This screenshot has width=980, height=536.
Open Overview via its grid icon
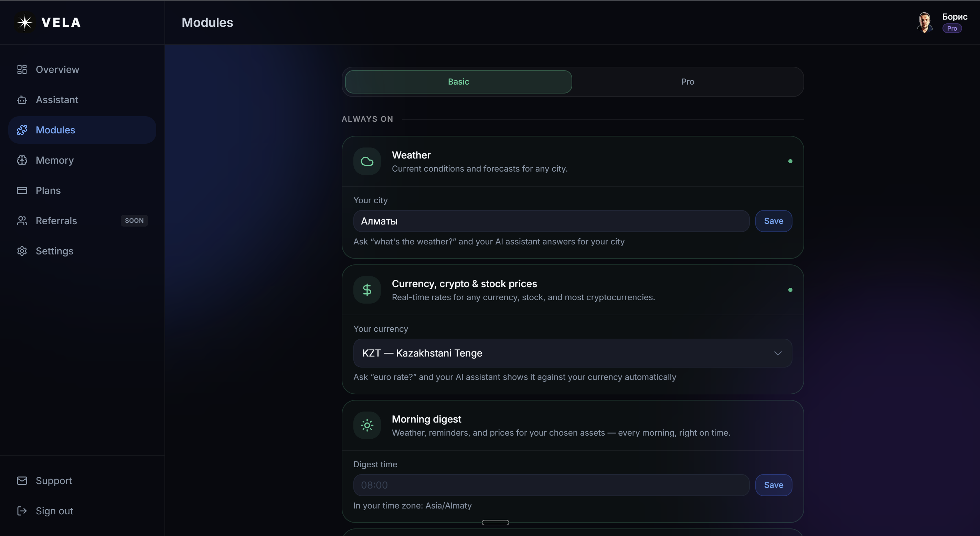[x=22, y=69]
